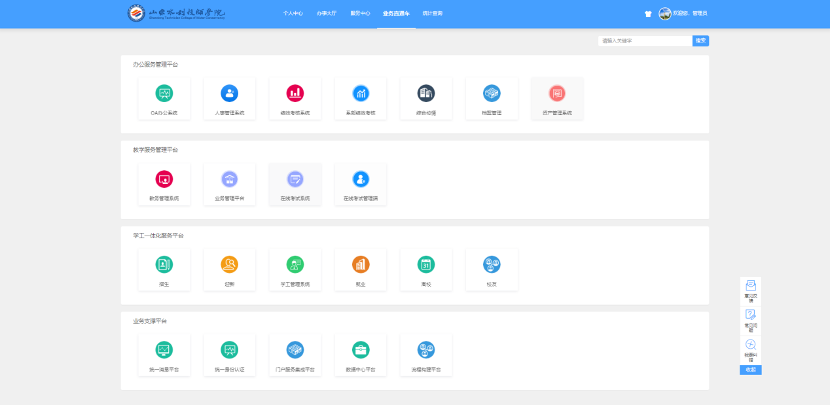Image resolution: width=830 pixels, height=406 pixels.
Task: Open the 门户服务集成平台 icon
Action: (x=295, y=350)
